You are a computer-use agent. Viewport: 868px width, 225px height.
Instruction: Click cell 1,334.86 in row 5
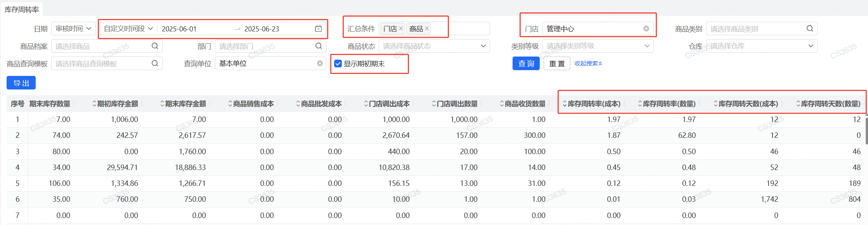124,183
